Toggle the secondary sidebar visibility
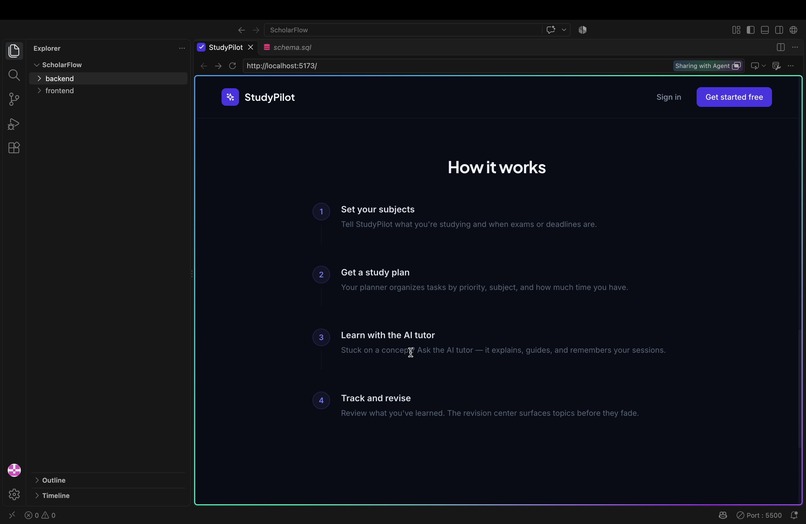806x524 pixels. click(x=779, y=30)
